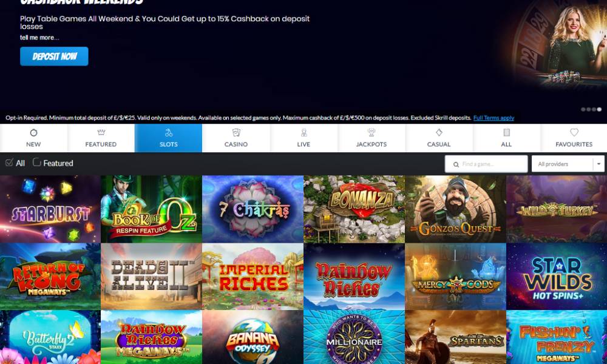Select the CASINO tab label
The height and width of the screenshot is (364, 607).
[236, 144]
